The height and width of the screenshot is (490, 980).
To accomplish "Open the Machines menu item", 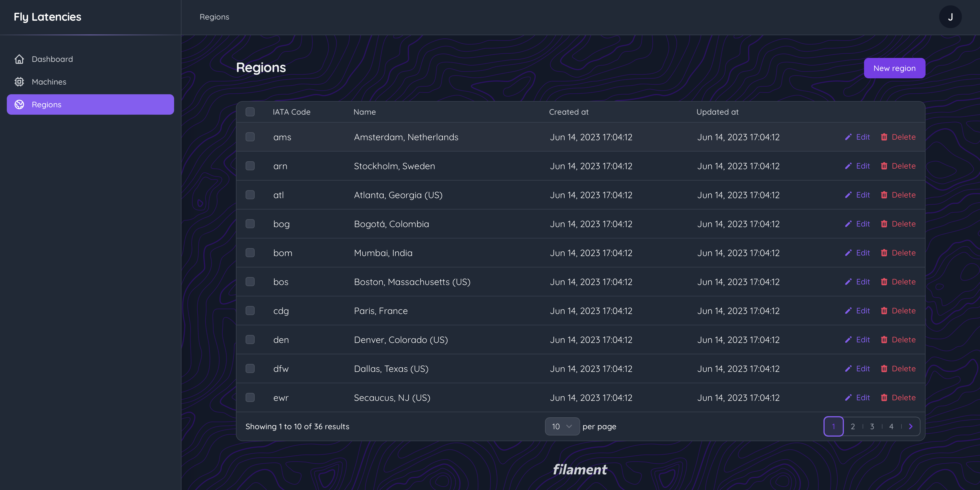I will [49, 82].
